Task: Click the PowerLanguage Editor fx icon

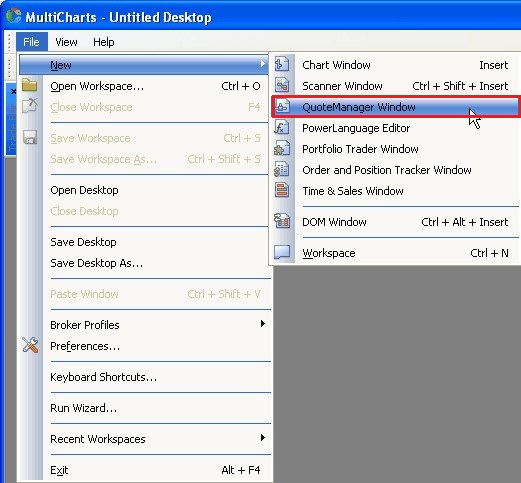Action: (282, 128)
